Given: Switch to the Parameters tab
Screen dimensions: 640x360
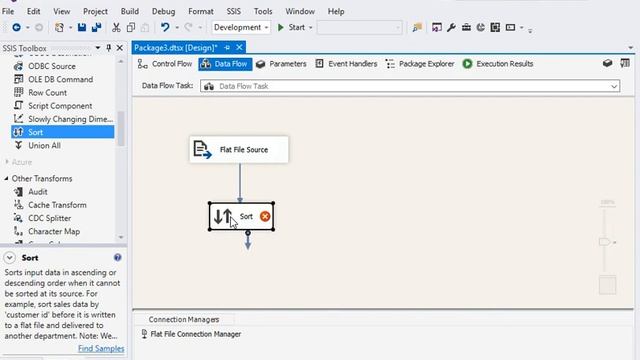Looking at the screenshot, I should tap(281, 64).
